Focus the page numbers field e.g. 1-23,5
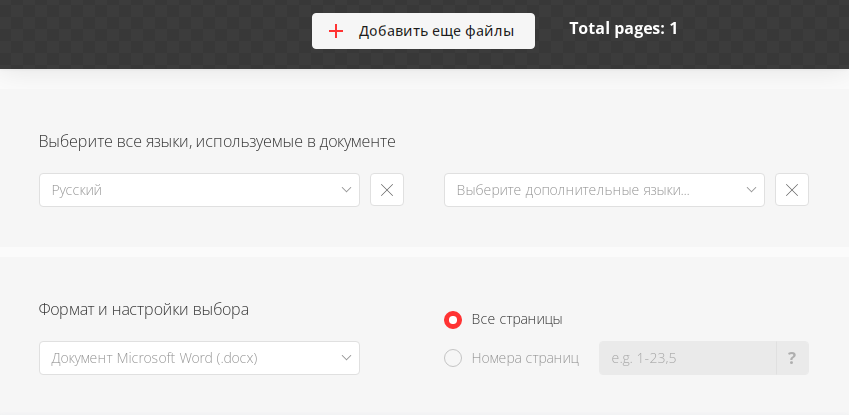 [x=688, y=358]
